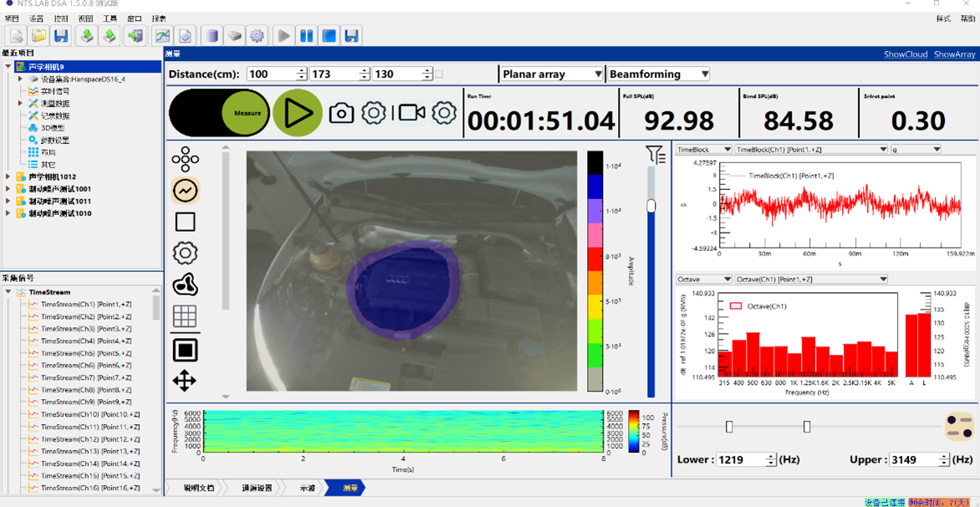Viewport: 980px width, 507px height.
Task: Click the big green play button
Action: (299, 113)
